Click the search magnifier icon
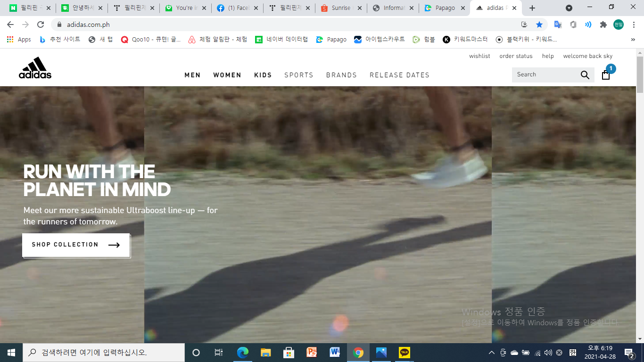The width and height of the screenshot is (644, 362). (x=585, y=75)
